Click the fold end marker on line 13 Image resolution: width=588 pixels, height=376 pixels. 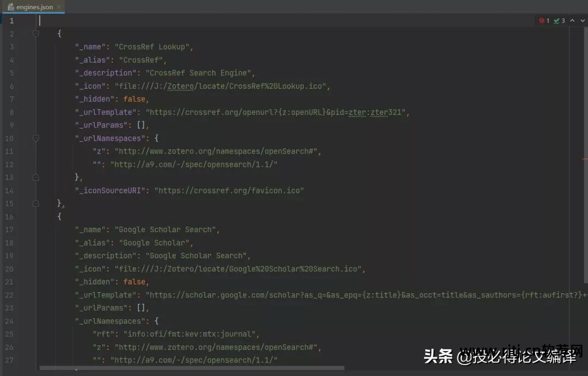pyautogui.click(x=36, y=177)
